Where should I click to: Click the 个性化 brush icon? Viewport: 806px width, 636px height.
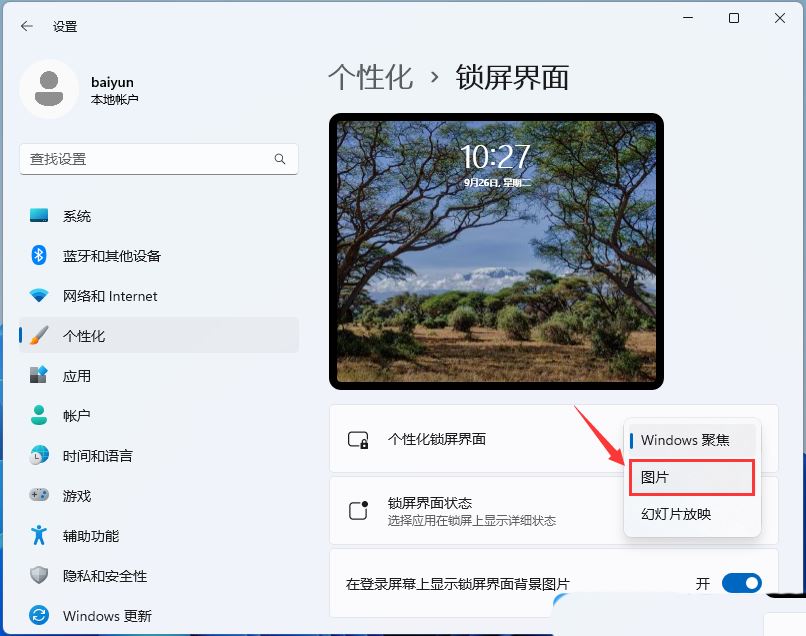click(x=40, y=335)
